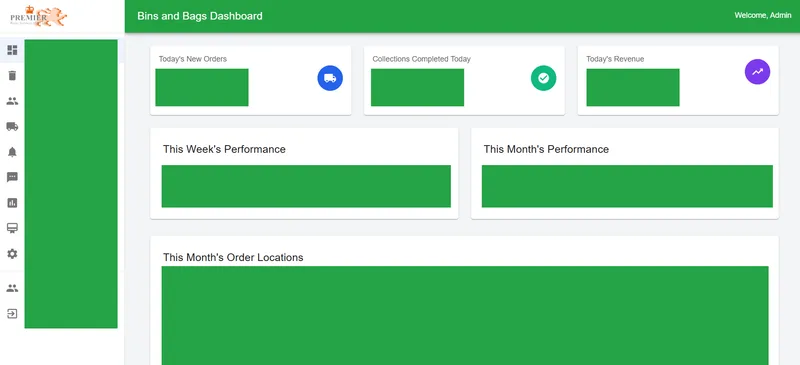Open the notifications bell icon
Screen dimensions: 800x365
[x=12, y=152]
